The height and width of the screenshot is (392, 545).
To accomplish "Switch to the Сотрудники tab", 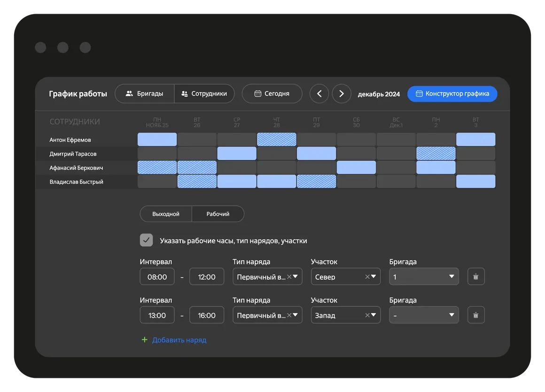I will [x=204, y=94].
